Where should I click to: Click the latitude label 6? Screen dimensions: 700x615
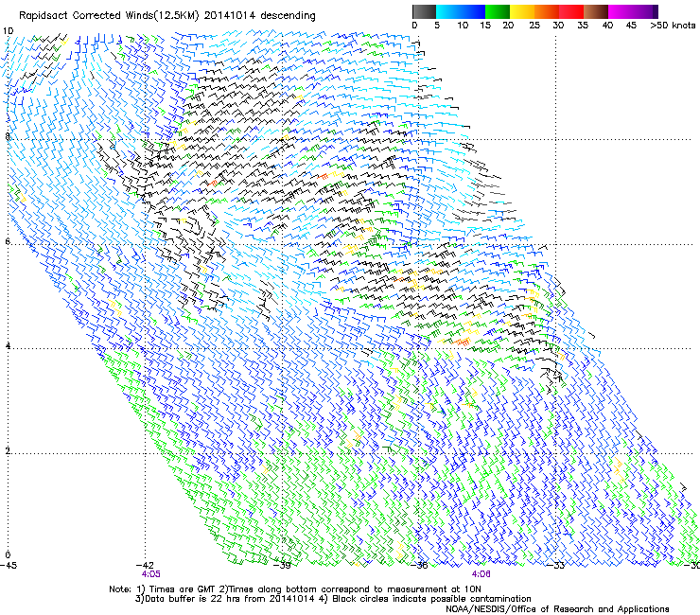[x=8, y=241]
